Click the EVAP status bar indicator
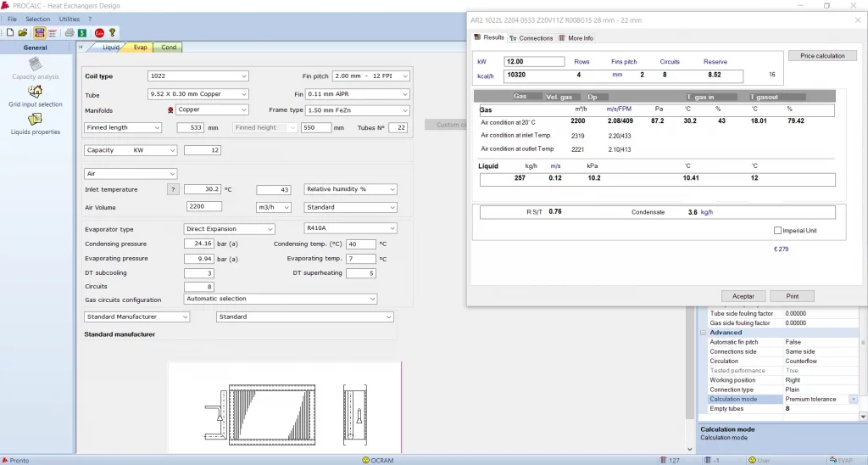 (x=841, y=460)
